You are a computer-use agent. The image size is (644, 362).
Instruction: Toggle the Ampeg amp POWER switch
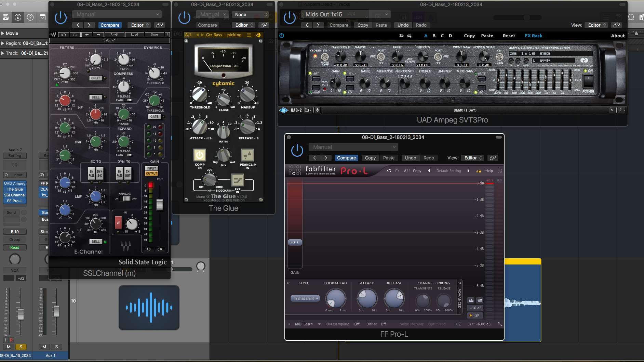coord(588,81)
